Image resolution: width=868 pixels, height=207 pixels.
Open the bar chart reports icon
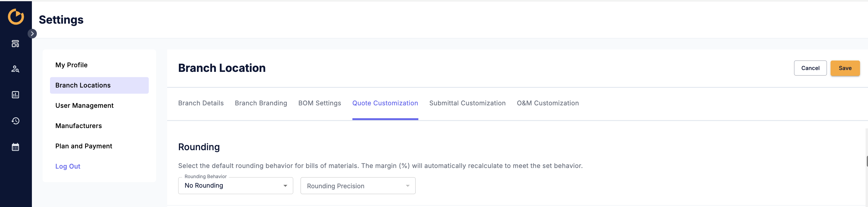[x=16, y=95]
